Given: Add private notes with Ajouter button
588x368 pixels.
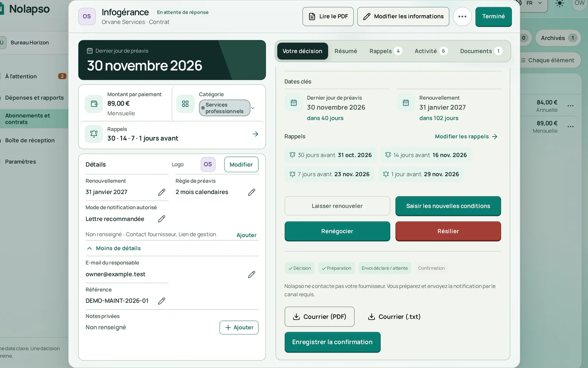Looking at the screenshot, I should pyautogui.click(x=239, y=328).
